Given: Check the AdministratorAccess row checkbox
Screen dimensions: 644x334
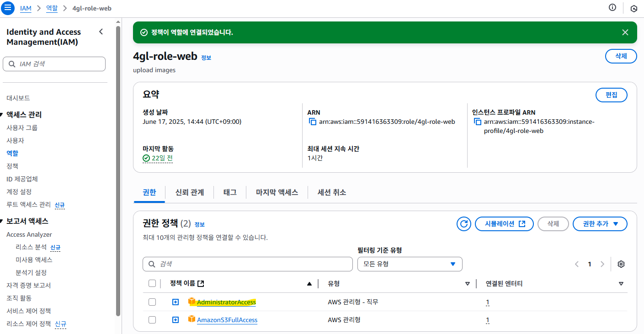Looking at the screenshot, I should click(152, 302).
